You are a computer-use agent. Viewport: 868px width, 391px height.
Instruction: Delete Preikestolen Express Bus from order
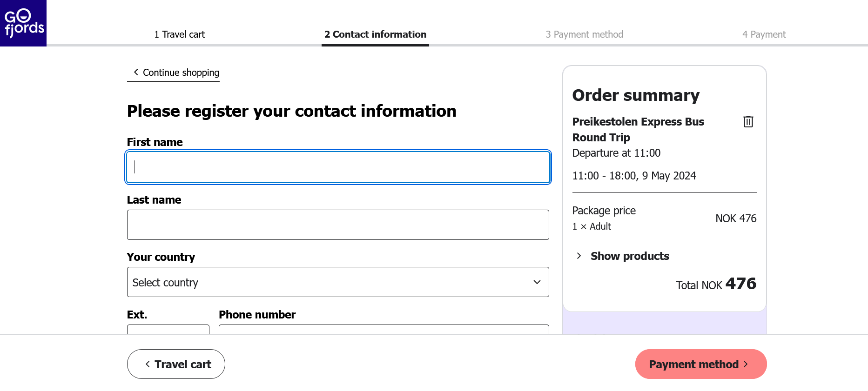pyautogui.click(x=748, y=121)
